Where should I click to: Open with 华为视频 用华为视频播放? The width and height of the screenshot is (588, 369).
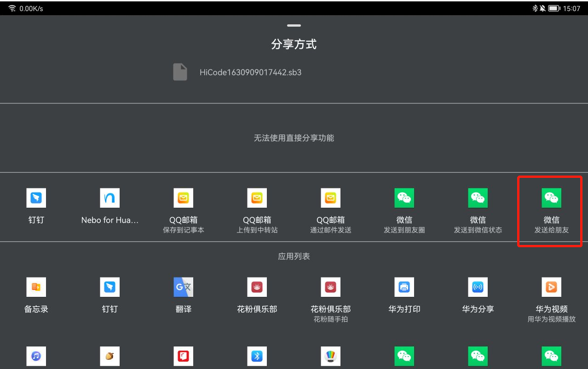tap(552, 300)
